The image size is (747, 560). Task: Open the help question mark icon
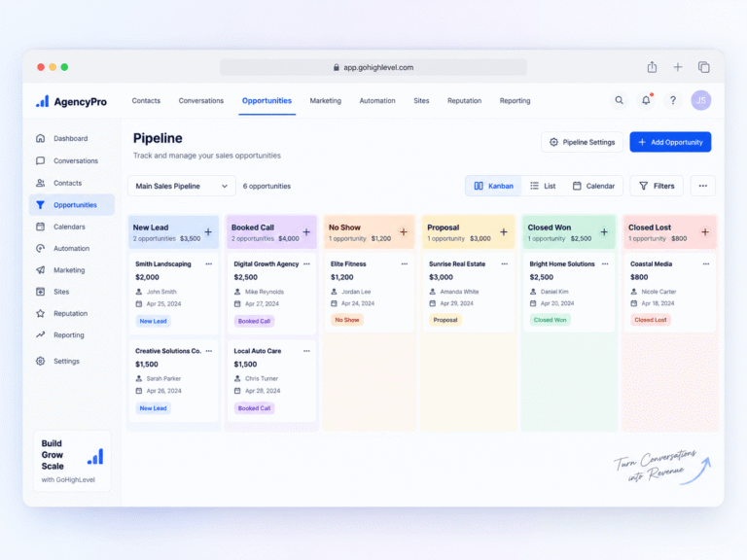tap(673, 100)
